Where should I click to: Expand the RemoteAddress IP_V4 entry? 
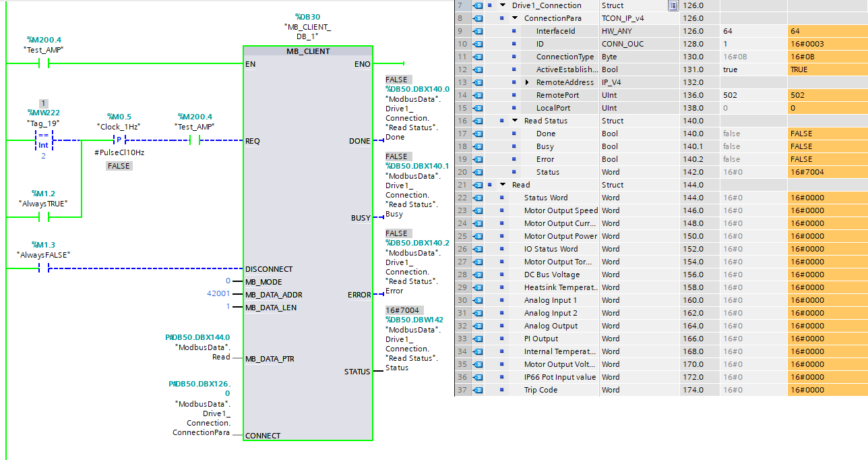click(x=527, y=82)
